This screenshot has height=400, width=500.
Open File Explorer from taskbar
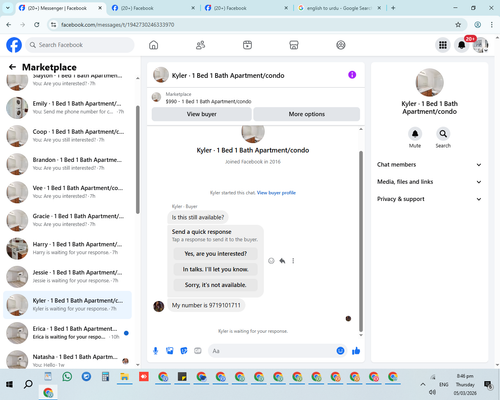click(x=125, y=377)
